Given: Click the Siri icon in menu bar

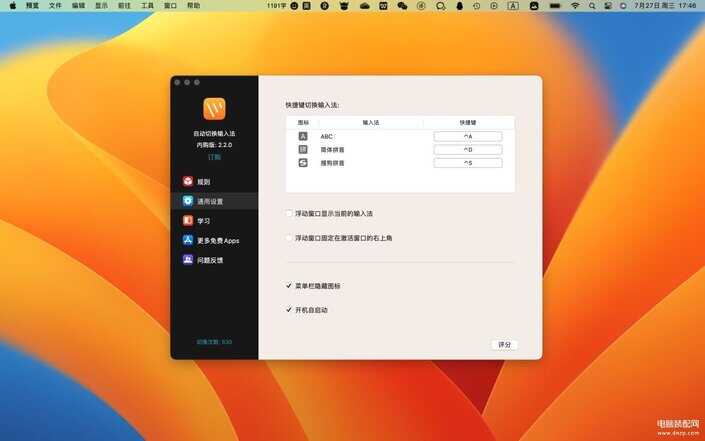Looking at the screenshot, I should [x=623, y=6].
